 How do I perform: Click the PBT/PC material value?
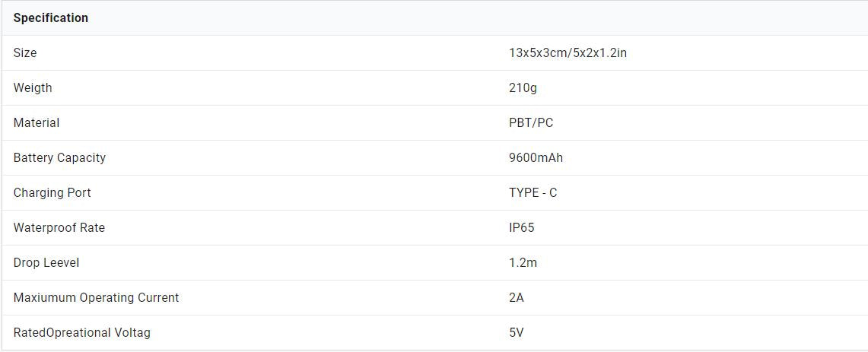pyautogui.click(x=531, y=122)
